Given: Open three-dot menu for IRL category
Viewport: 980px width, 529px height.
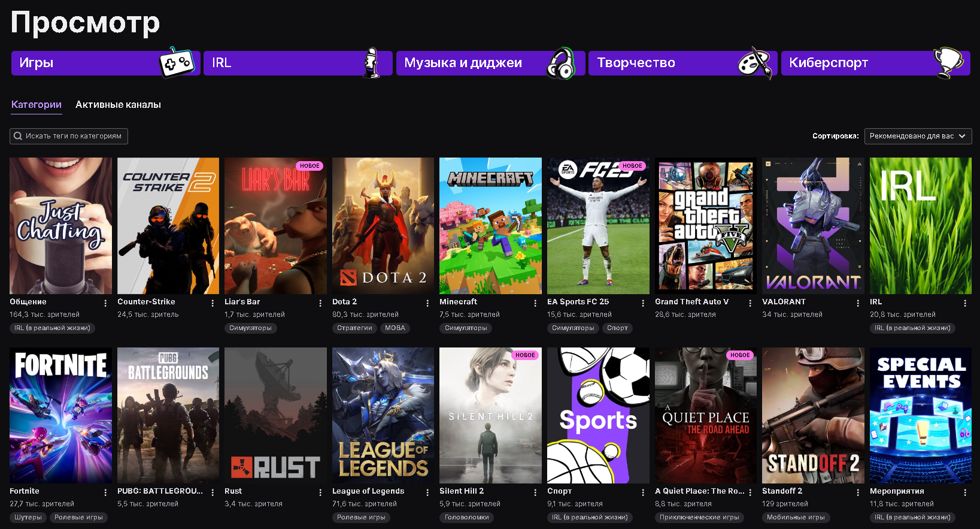Looking at the screenshot, I should click(x=965, y=303).
